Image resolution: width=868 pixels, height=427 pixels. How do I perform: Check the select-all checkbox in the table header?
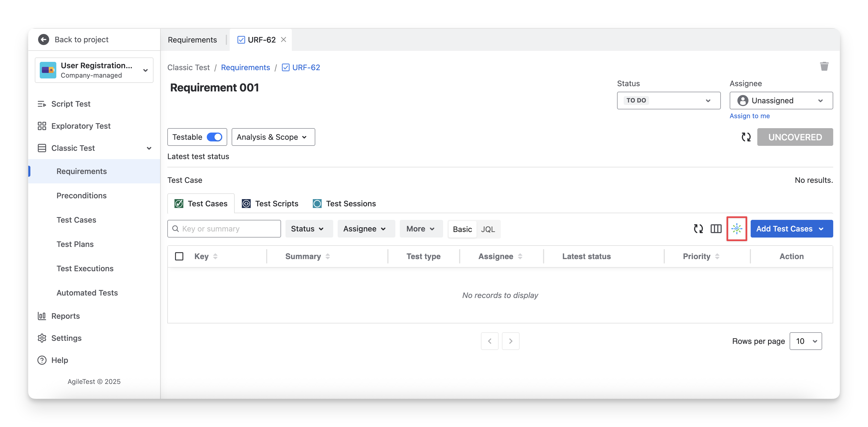(179, 257)
